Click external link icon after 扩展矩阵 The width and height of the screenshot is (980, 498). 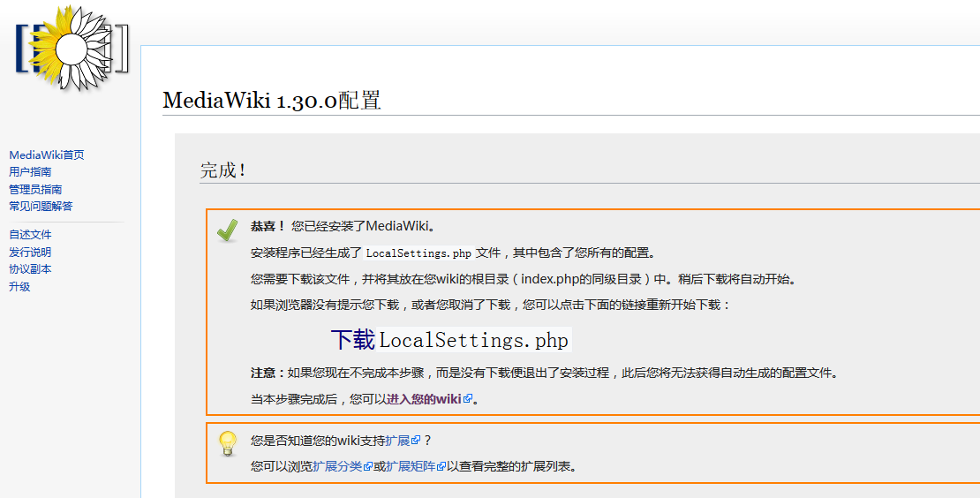(x=441, y=467)
